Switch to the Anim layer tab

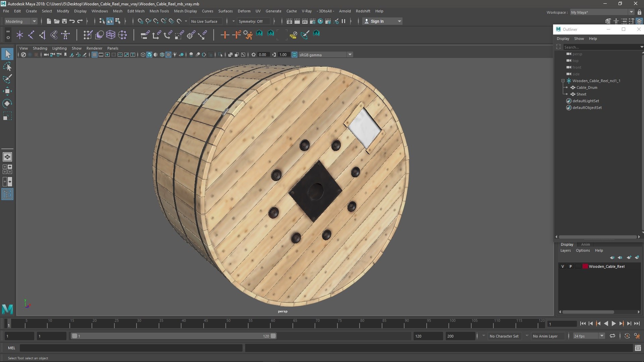coord(585,244)
